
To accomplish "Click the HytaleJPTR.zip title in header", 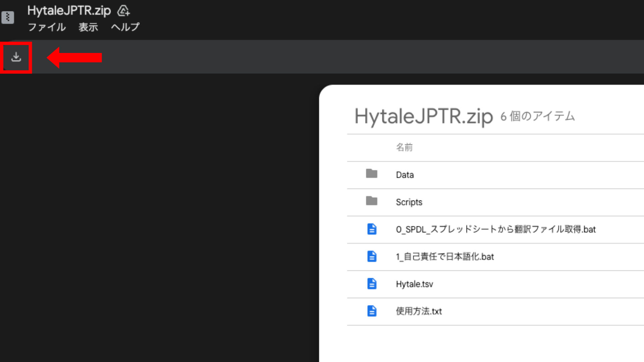I will coord(69,11).
